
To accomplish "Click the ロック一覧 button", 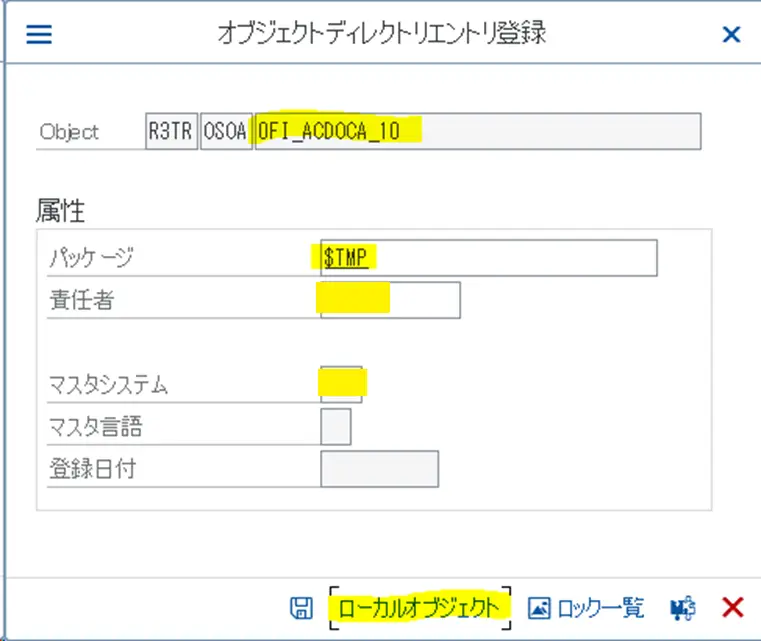I will [600, 608].
